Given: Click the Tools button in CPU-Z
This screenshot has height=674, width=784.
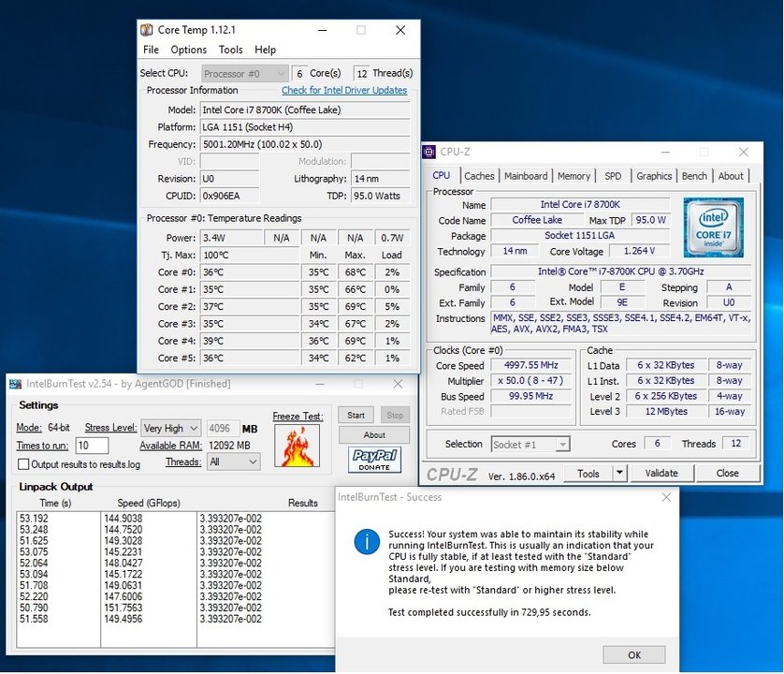Looking at the screenshot, I should [588, 473].
